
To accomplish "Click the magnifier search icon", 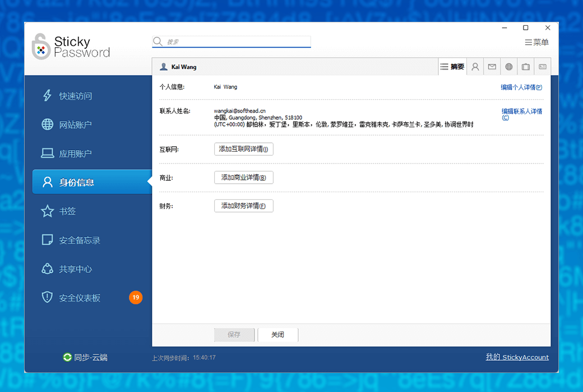I will (x=158, y=41).
